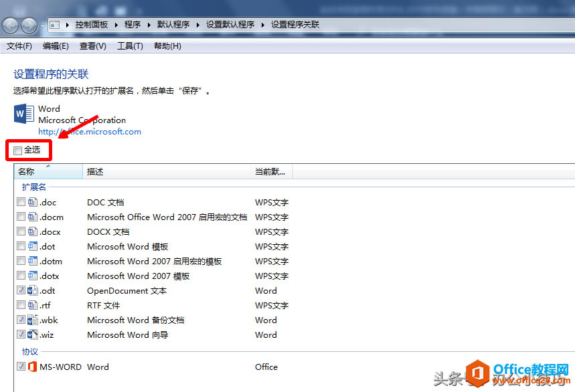Expand the arrow after 默认程序 breadcrumb
The width and height of the screenshot is (575, 392).
(197, 25)
